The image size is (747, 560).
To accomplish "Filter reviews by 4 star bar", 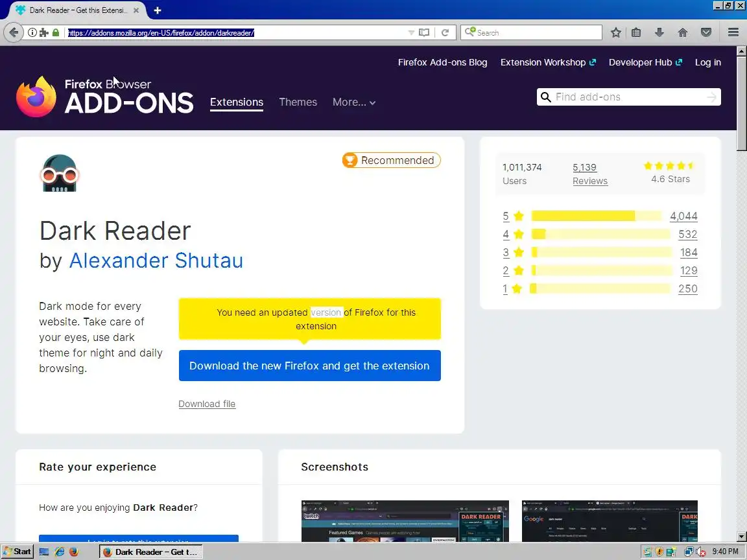I will [600, 234].
